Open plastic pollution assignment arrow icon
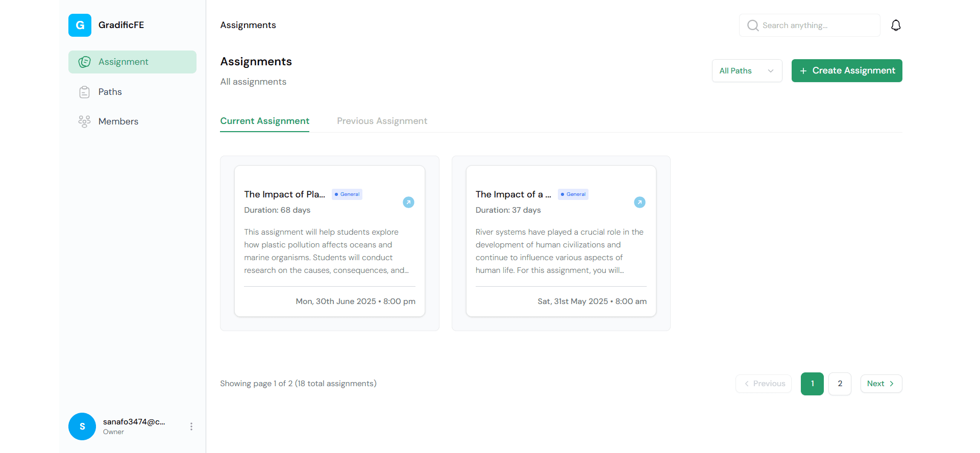 coord(408,203)
